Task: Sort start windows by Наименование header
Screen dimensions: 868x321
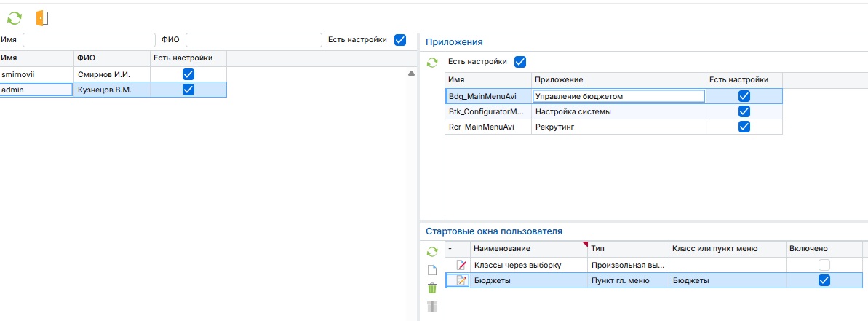Action: [x=529, y=248]
